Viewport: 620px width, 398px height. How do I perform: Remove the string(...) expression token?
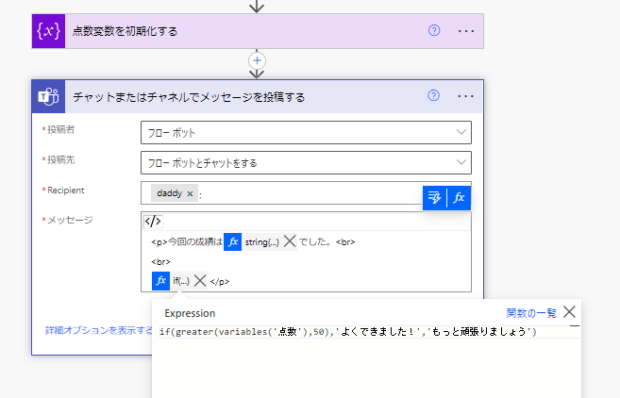pos(289,241)
